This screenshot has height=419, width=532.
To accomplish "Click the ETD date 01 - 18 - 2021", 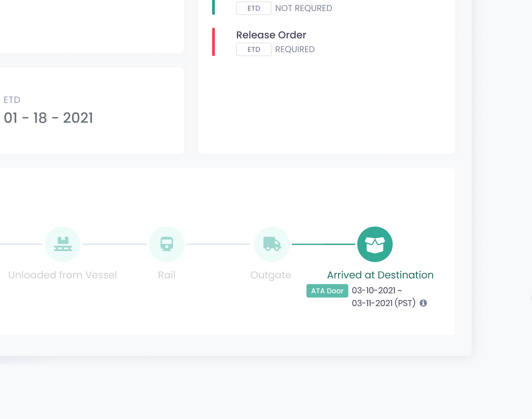I will (x=49, y=118).
